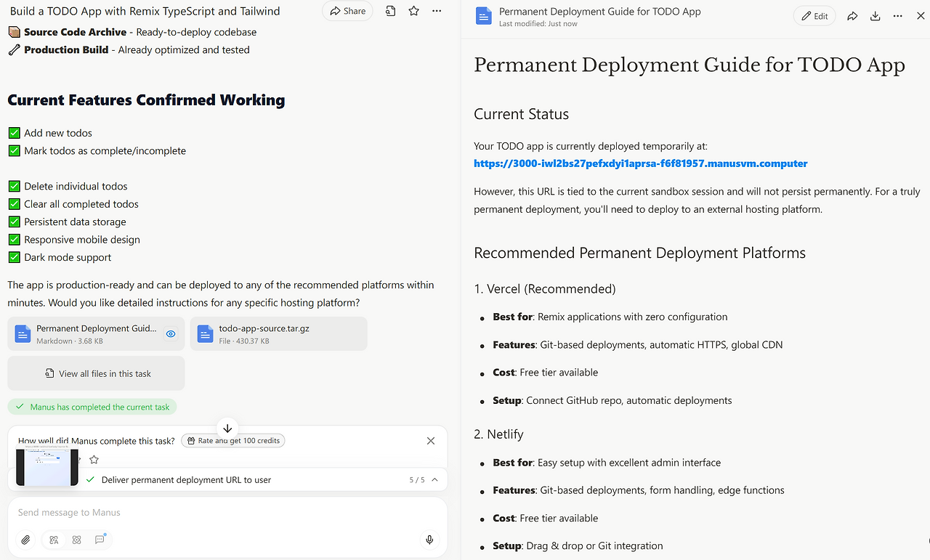Collapse the 5 / 5 task progress chevron
930x560 pixels.
(434, 480)
